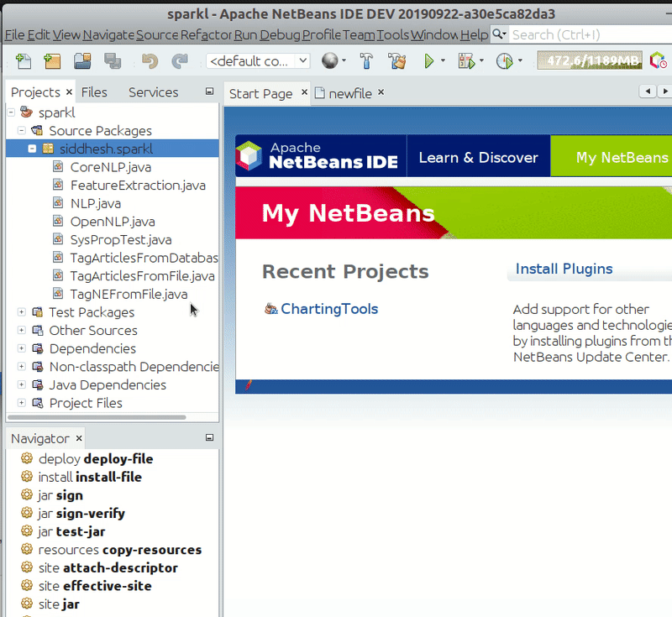Click the New Project toolbar icon
The height and width of the screenshot is (617, 672).
coord(52,61)
